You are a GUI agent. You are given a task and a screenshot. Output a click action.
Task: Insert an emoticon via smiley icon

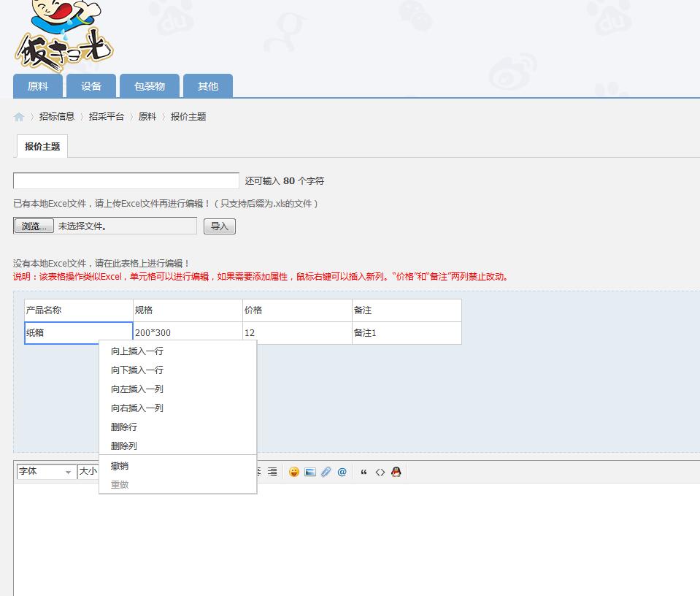293,472
